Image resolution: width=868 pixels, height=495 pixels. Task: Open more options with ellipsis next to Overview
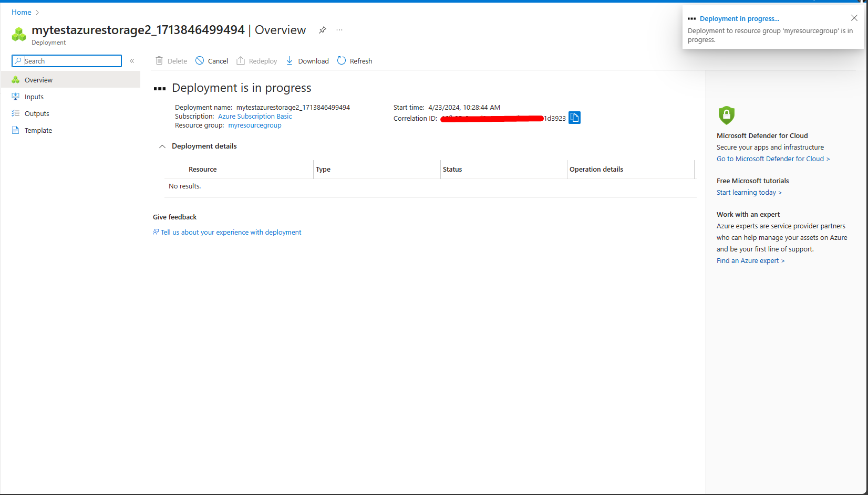[x=339, y=30]
